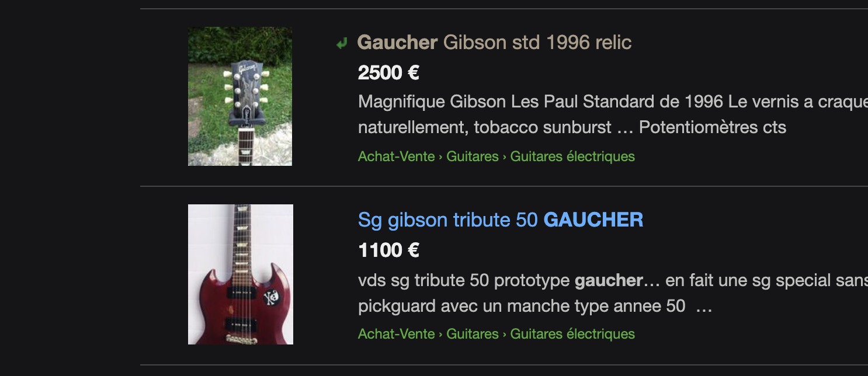Click the 'naturellement, tobacco sunburst' description line
868x376 pixels.
pyautogui.click(x=572, y=127)
